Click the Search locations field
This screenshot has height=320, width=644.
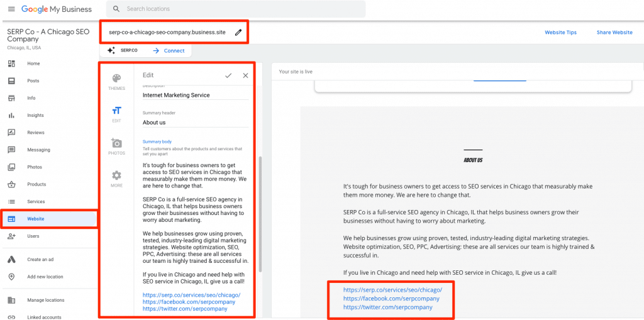236,9
